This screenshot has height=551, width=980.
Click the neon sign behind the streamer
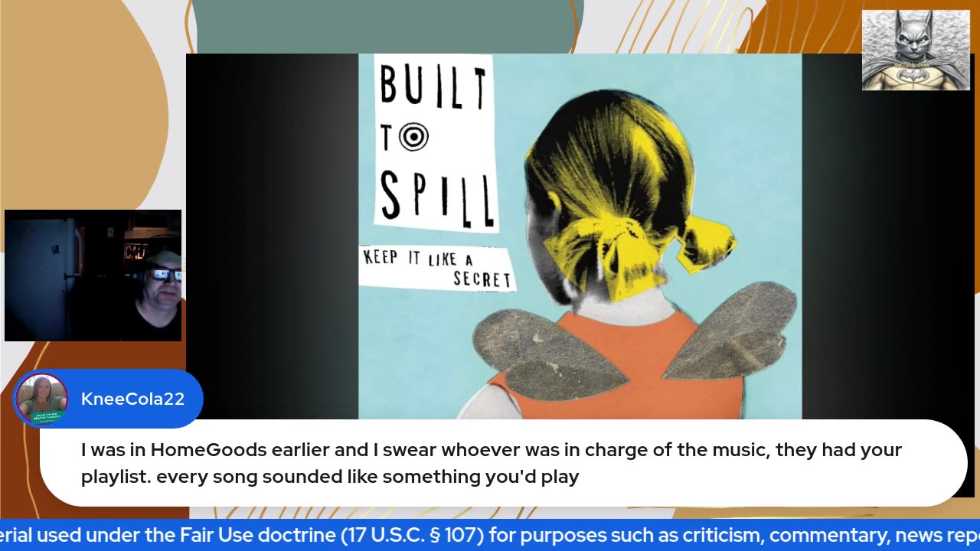pos(136,252)
